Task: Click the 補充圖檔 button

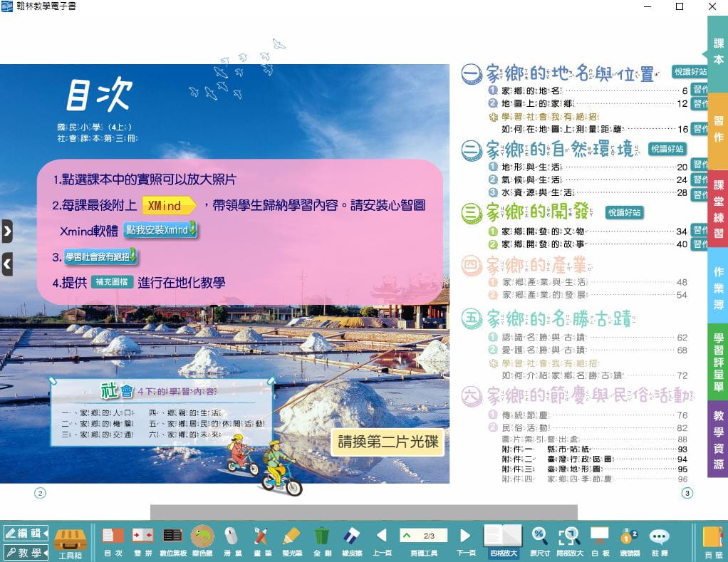Action: (112, 281)
